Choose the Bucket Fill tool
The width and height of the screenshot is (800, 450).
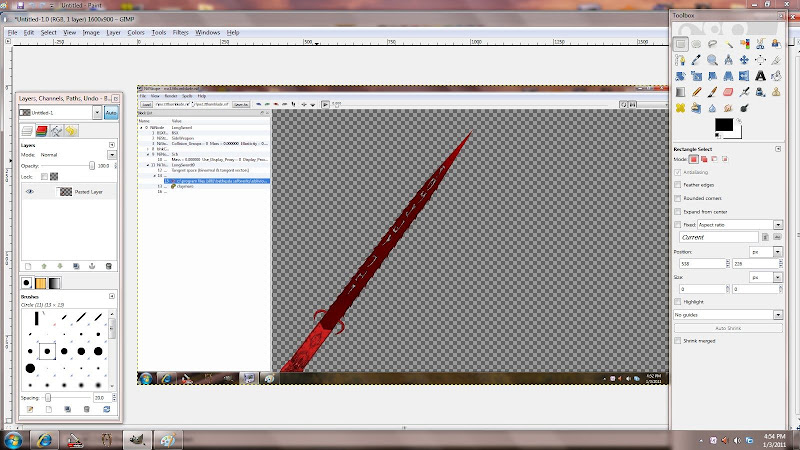pos(777,75)
